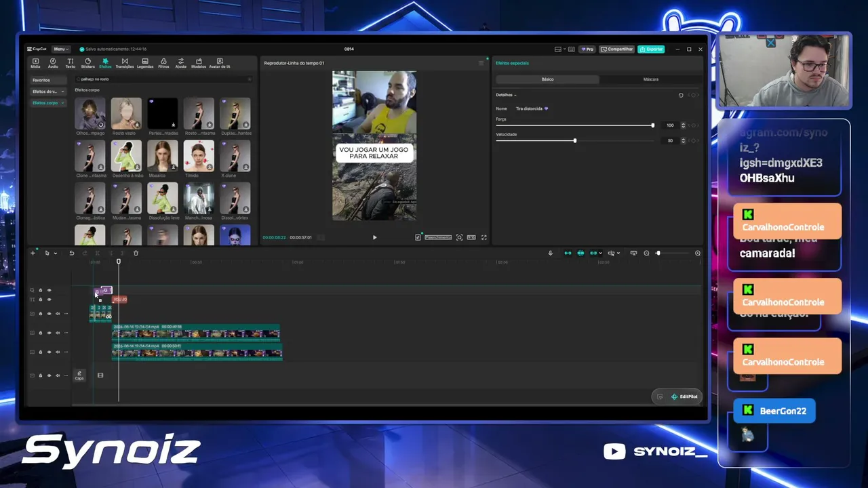Viewport: 868px width, 488px height.
Task: Open the Menu dropdown
Action: [x=60, y=49]
